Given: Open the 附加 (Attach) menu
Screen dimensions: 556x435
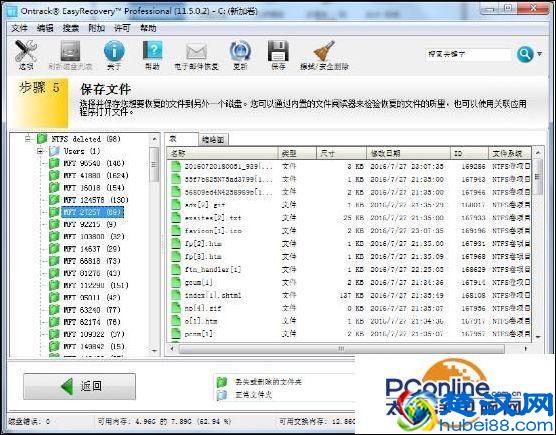Looking at the screenshot, I should (x=96, y=28).
